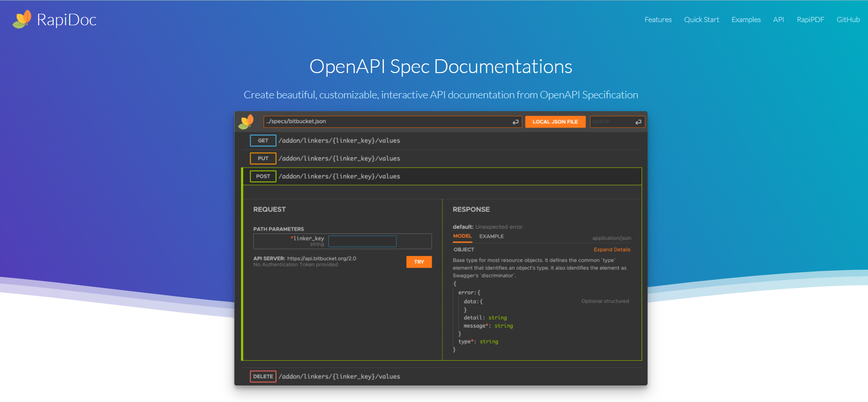Click the orange TRY button
868x402 pixels.
[x=419, y=262]
